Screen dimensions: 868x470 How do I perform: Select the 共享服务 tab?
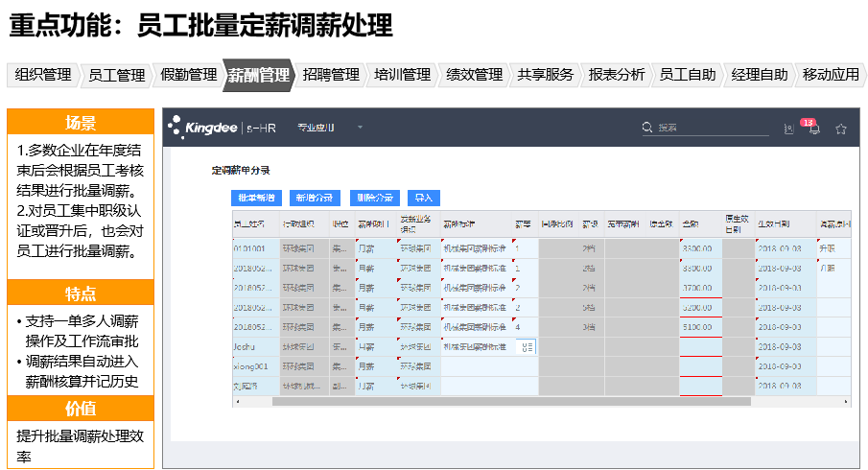tap(546, 75)
